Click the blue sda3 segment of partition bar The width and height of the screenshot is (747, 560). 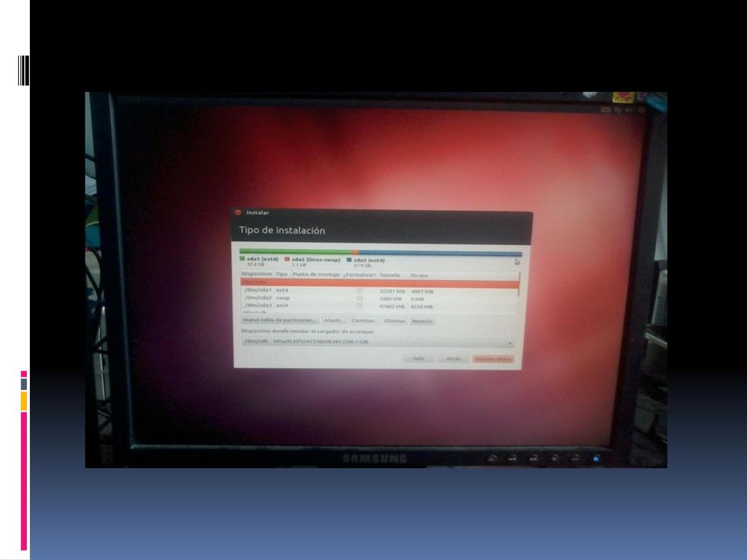(x=441, y=253)
